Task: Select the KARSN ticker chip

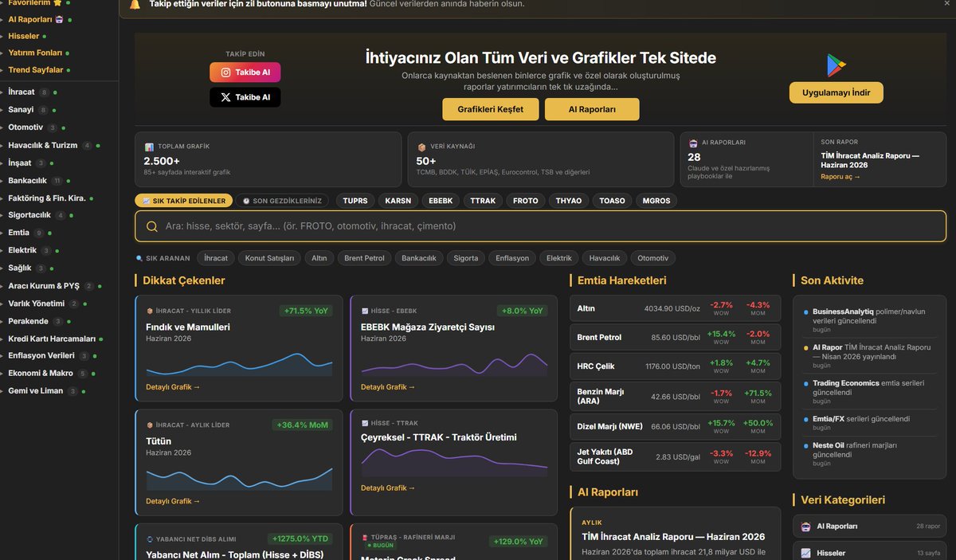Action: click(x=398, y=201)
